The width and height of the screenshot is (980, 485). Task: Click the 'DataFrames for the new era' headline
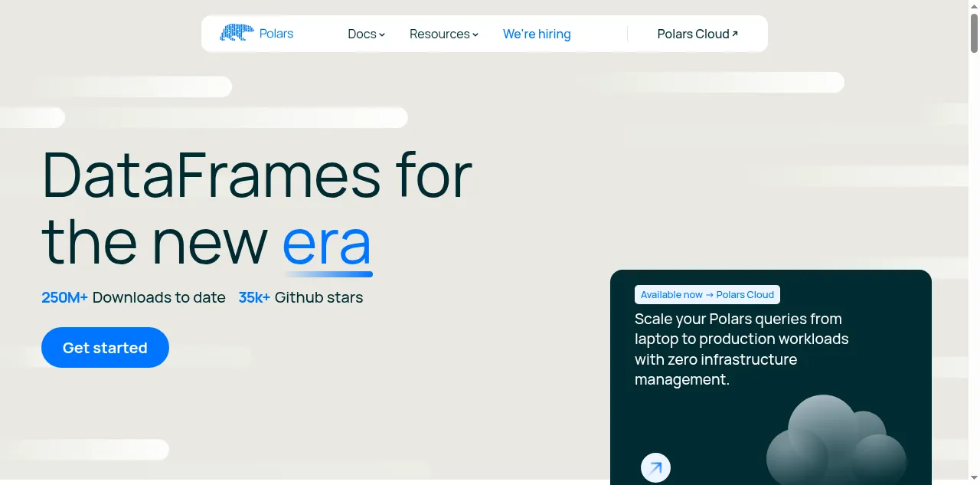tap(256, 208)
